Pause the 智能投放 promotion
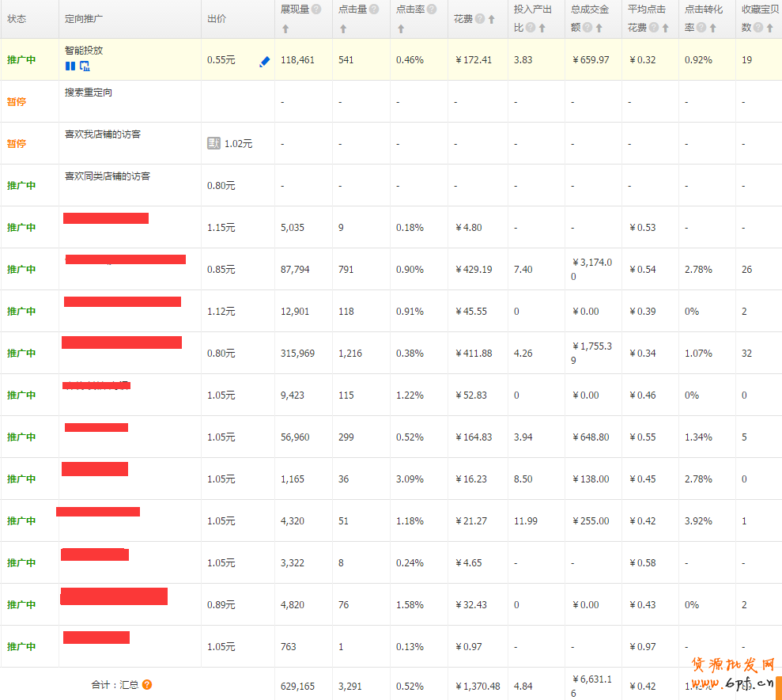The height and width of the screenshot is (700, 782). 70,66
